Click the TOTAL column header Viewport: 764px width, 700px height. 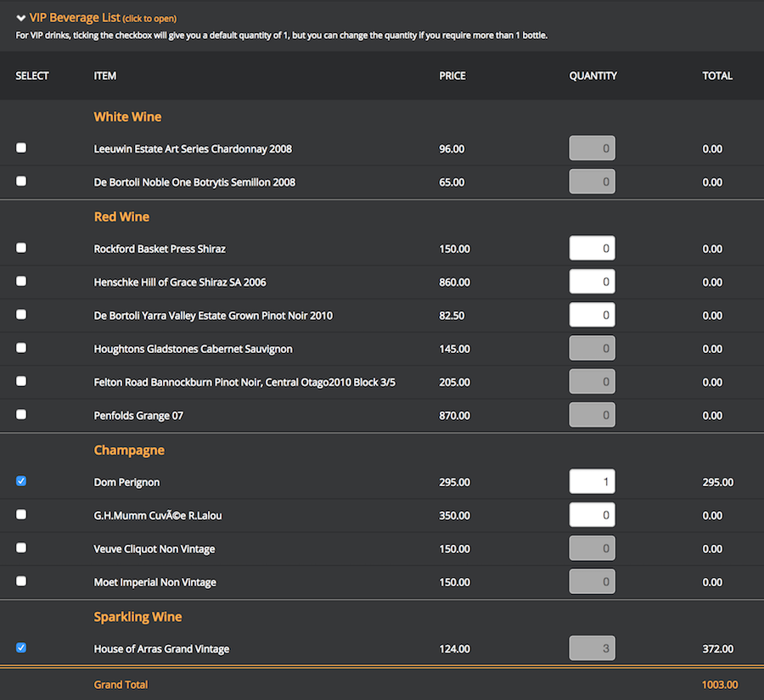coord(717,76)
